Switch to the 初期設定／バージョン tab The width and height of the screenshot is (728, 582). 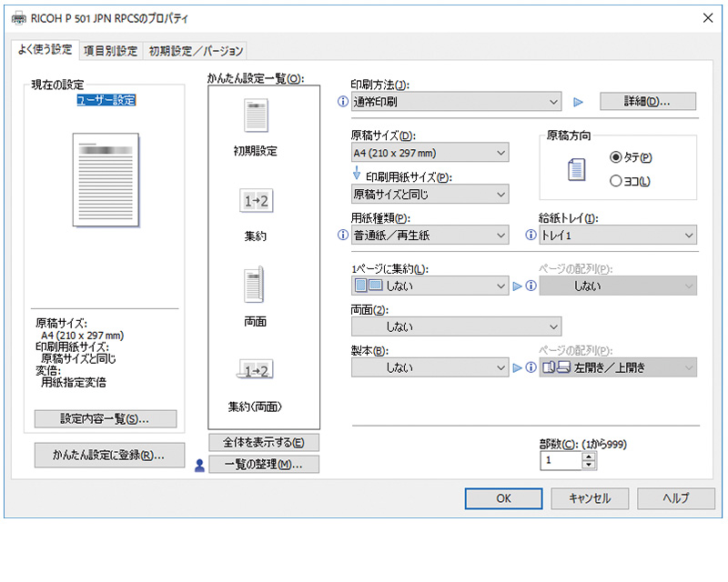pyautogui.click(x=191, y=51)
